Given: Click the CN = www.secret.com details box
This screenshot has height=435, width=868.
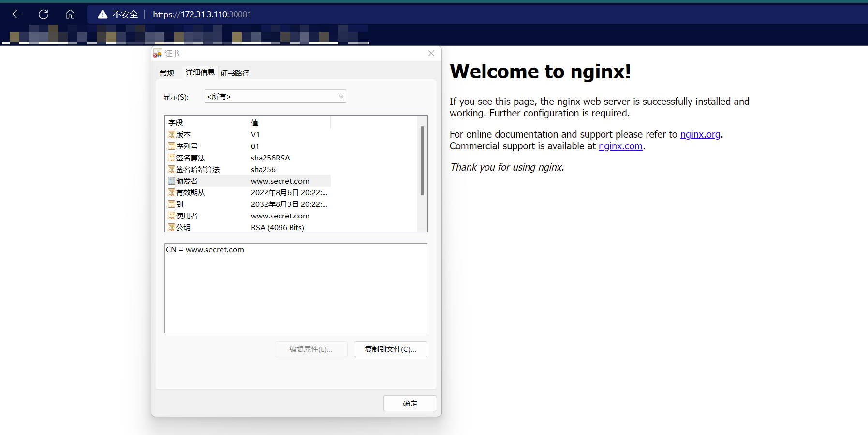Looking at the screenshot, I should (x=296, y=288).
